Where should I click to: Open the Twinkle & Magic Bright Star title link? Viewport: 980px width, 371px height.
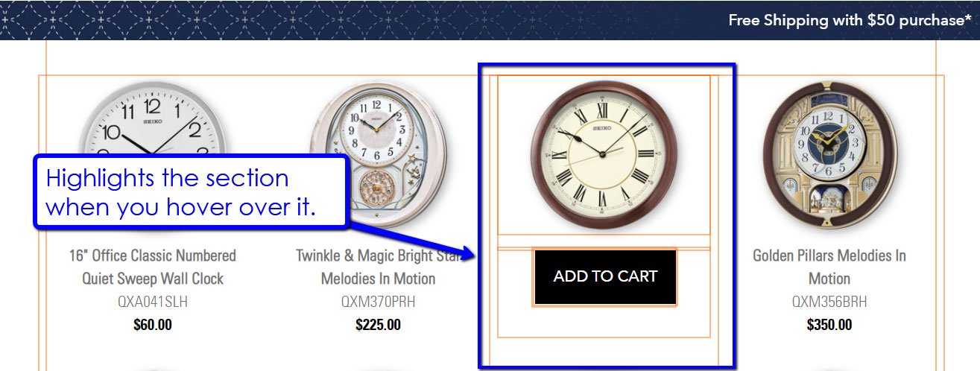click(x=378, y=267)
